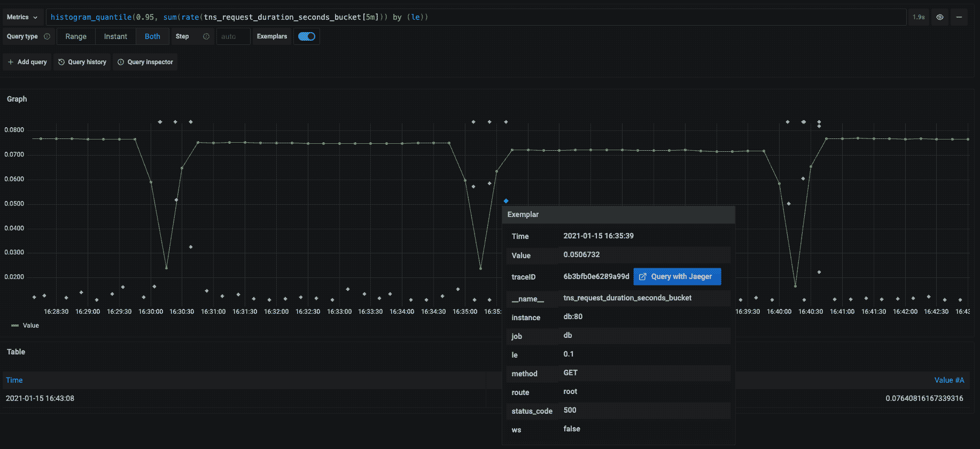Click the exemplar Value 0.0506732
The image size is (980, 449).
pos(581,254)
